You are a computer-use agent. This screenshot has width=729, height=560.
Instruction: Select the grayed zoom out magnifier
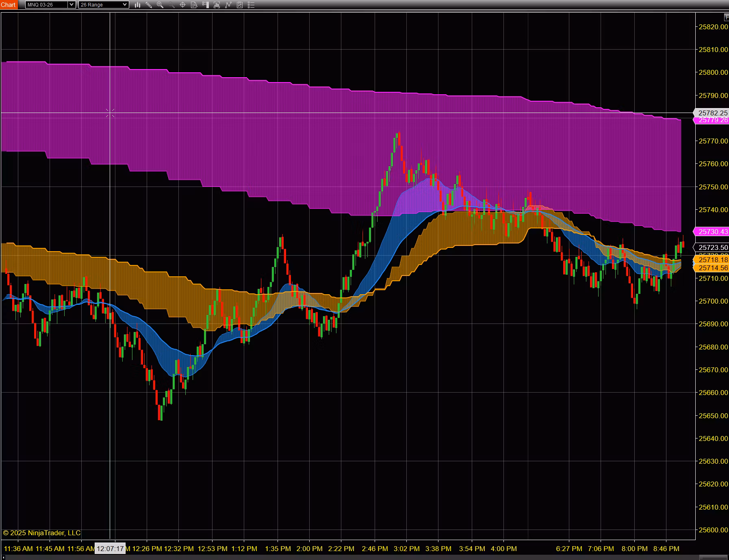pyautogui.click(x=171, y=5)
